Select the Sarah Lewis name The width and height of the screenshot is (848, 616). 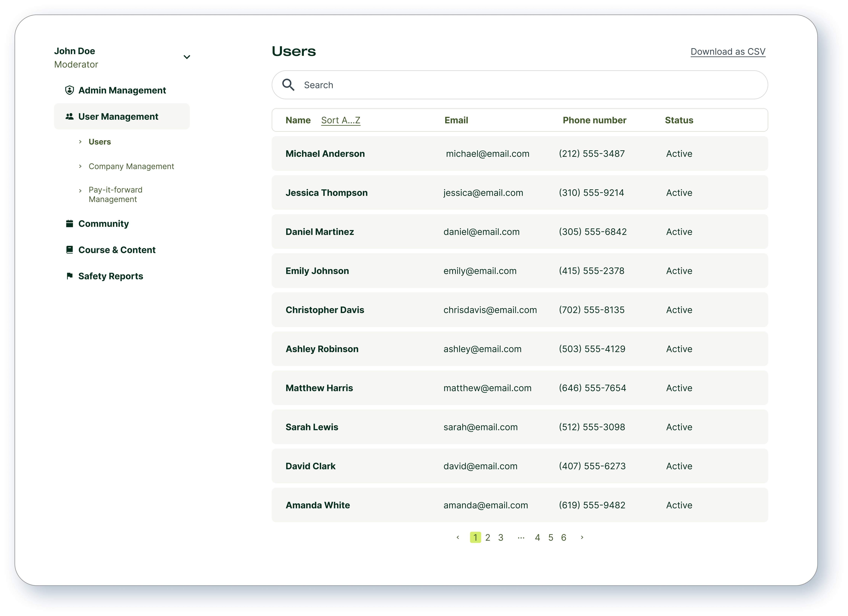tap(312, 427)
